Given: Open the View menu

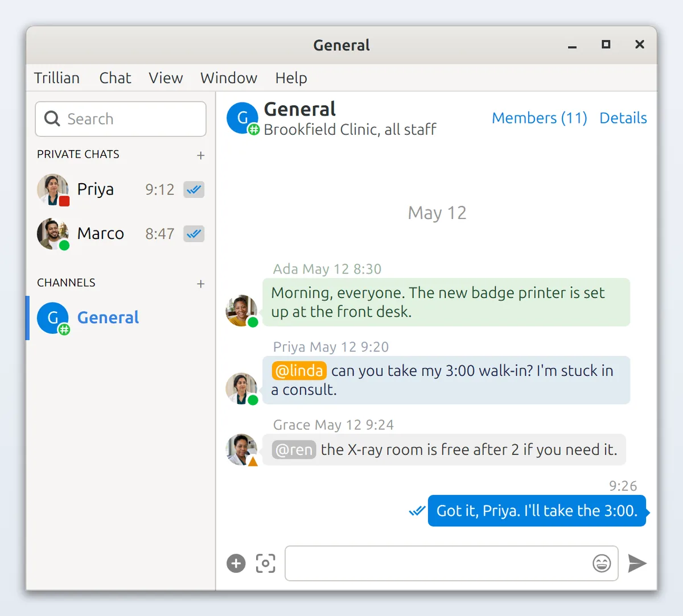Looking at the screenshot, I should click(x=166, y=78).
